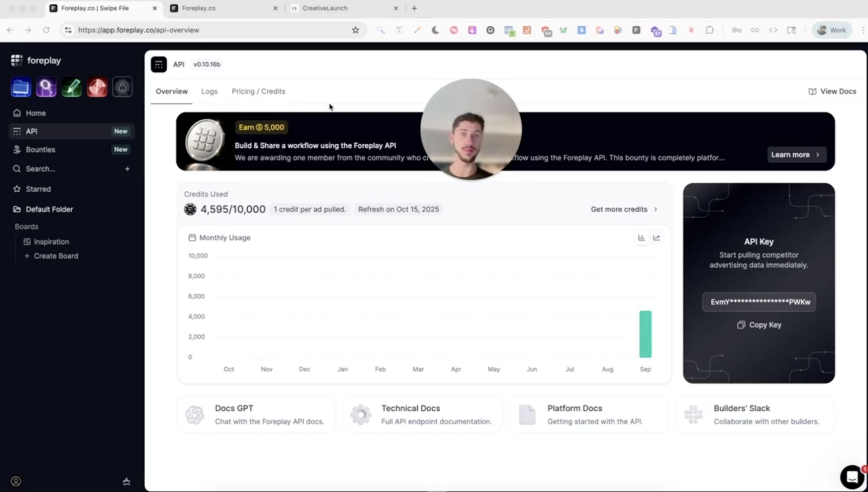The image size is (868, 492).
Task: Click the plus icon next to Search
Action: [127, 169]
